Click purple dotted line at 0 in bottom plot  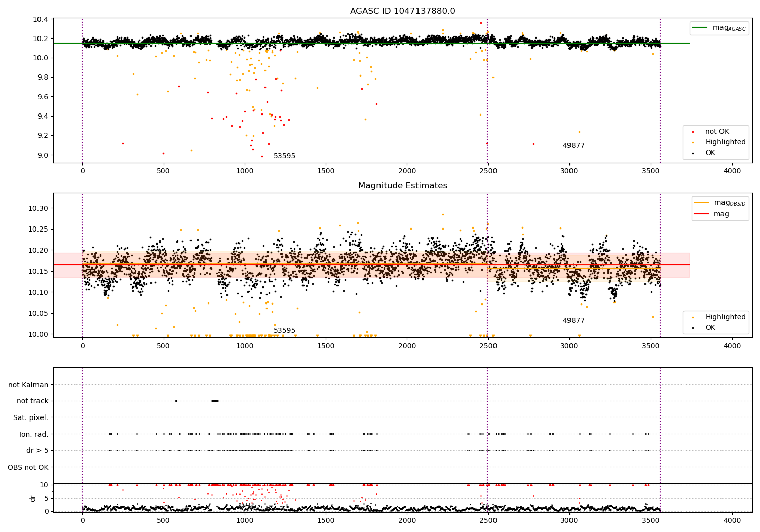point(82,440)
